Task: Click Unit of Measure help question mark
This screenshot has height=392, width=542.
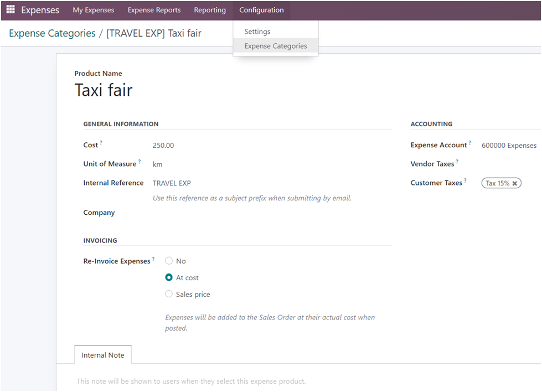Action: pos(140,162)
